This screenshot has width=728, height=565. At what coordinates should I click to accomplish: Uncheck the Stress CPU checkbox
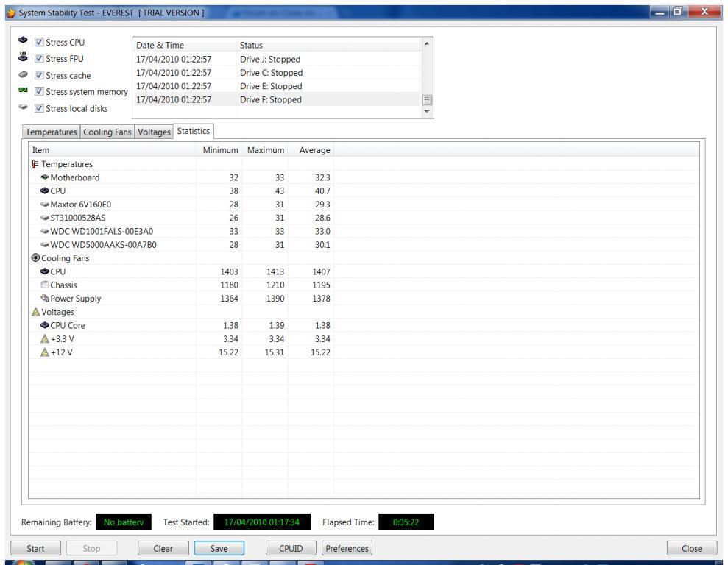tap(39, 43)
